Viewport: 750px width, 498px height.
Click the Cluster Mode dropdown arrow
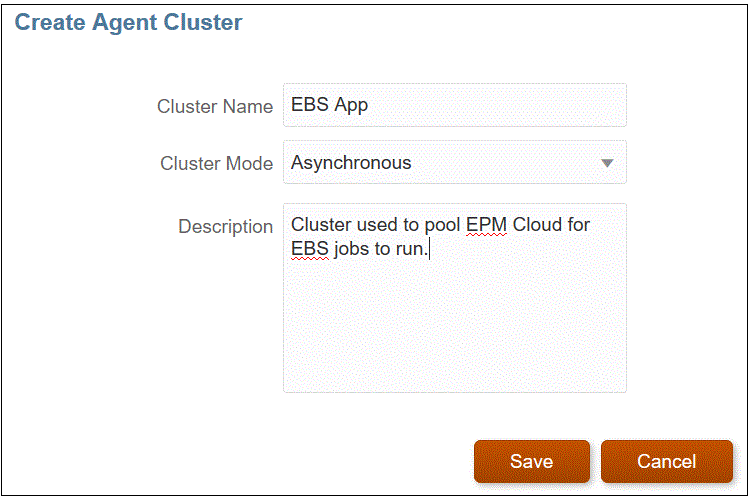607,163
